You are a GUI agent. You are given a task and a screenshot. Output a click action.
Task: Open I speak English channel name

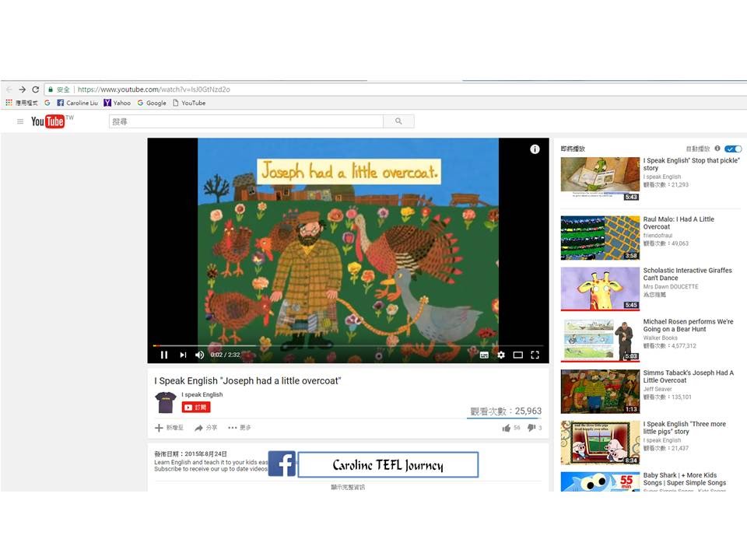point(202,394)
